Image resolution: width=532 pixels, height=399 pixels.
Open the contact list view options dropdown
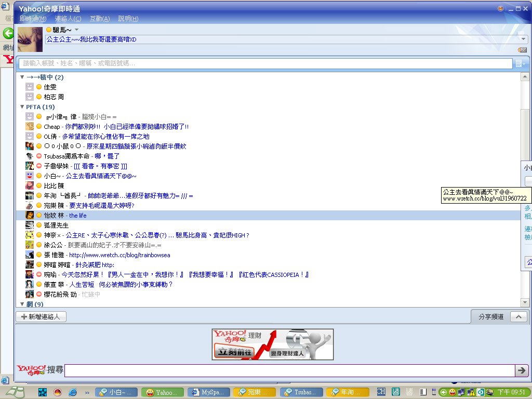tap(520, 63)
